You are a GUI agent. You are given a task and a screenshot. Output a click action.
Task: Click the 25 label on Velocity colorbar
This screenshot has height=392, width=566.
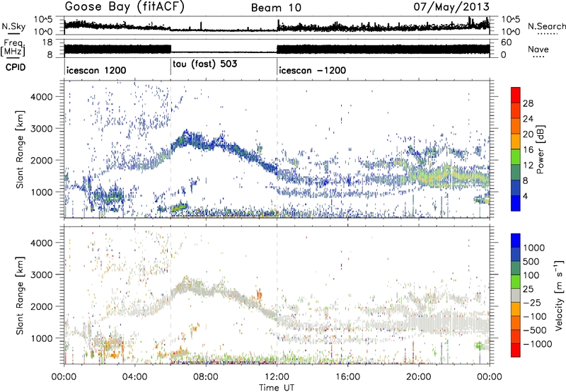(528, 289)
